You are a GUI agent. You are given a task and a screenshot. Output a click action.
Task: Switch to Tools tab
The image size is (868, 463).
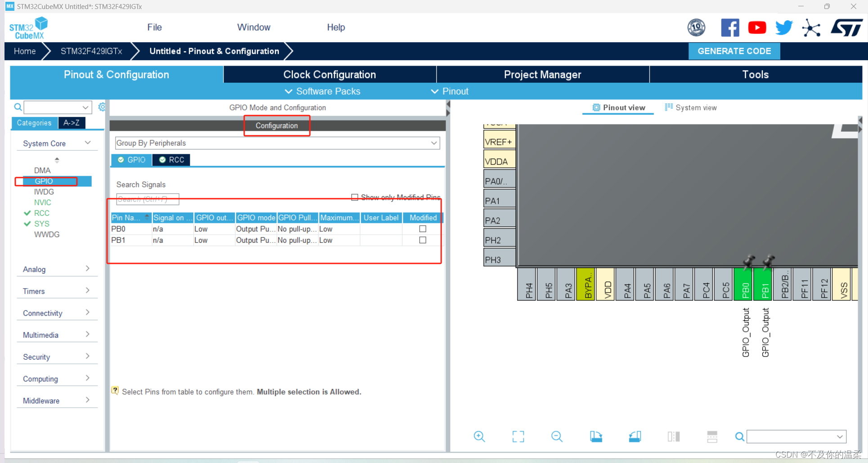756,75
